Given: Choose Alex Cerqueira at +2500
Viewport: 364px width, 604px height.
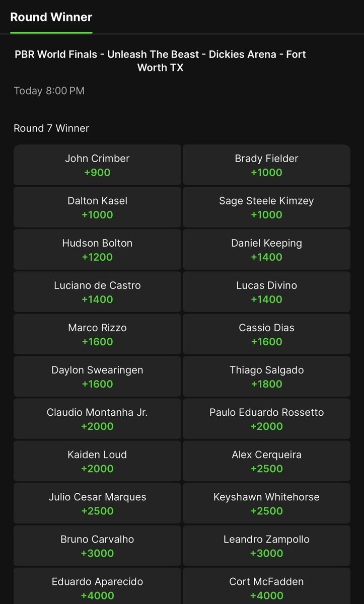Looking at the screenshot, I should pos(266,461).
